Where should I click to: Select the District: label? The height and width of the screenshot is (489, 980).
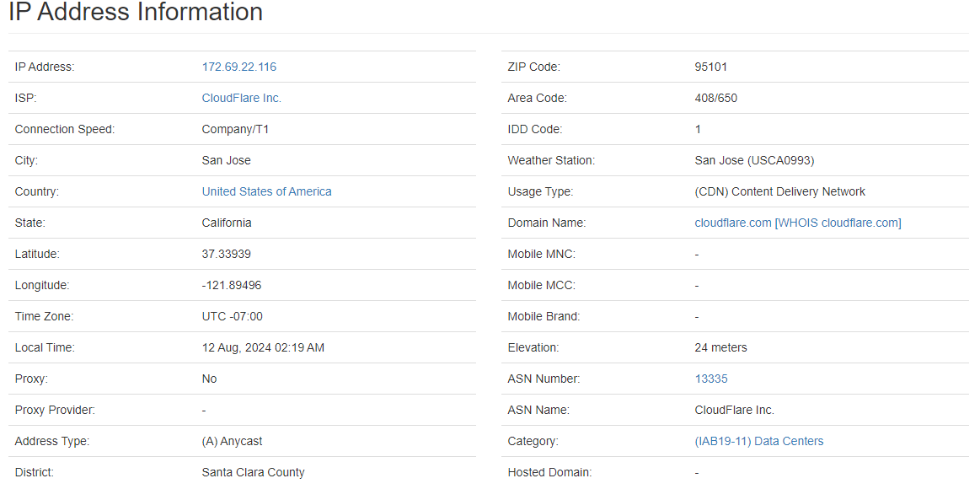(x=35, y=473)
